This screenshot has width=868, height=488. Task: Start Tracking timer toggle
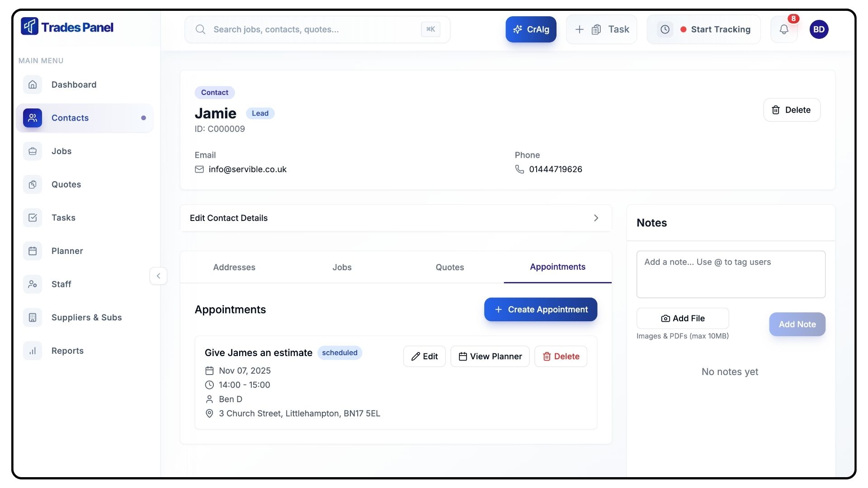click(703, 29)
